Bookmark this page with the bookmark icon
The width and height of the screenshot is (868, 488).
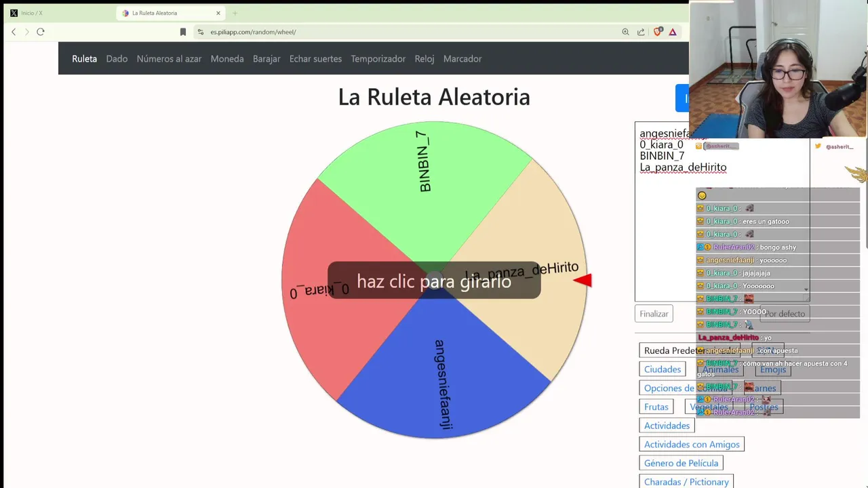[x=182, y=32]
